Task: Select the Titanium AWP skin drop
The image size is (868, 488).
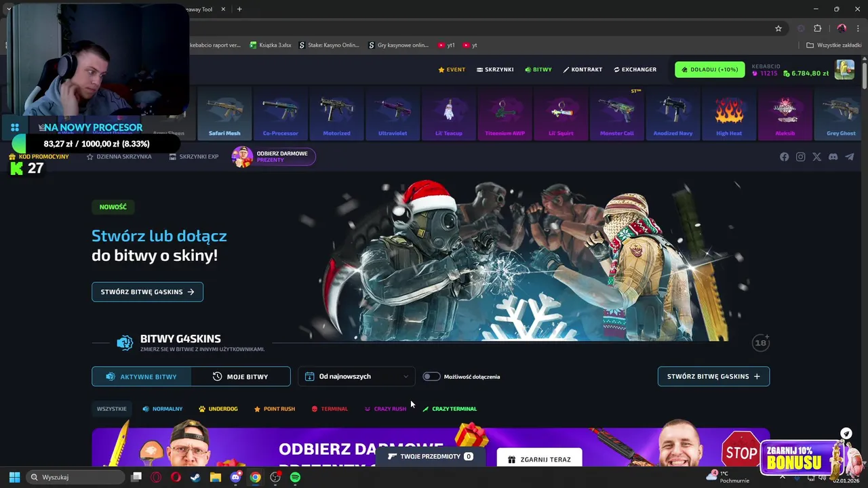Action: point(505,113)
